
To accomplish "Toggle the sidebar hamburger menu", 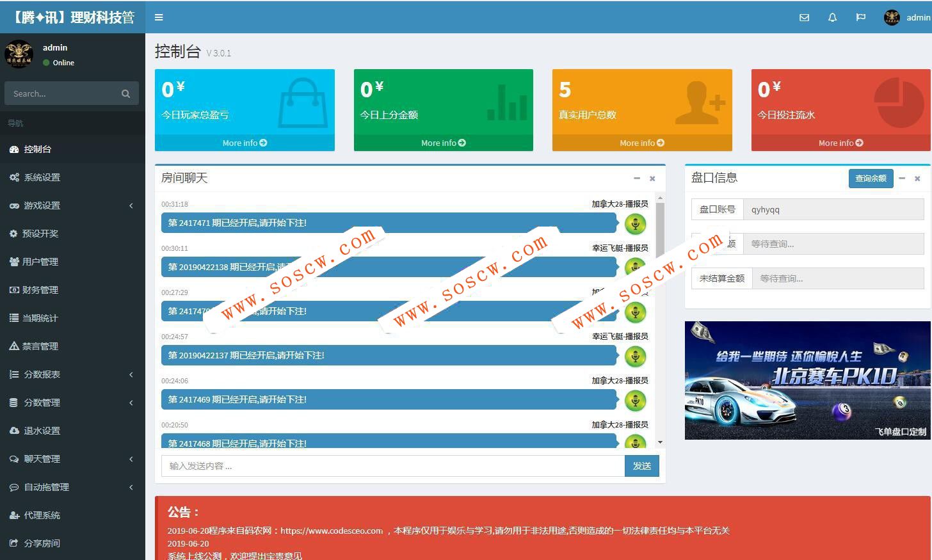I will (159, 17).
